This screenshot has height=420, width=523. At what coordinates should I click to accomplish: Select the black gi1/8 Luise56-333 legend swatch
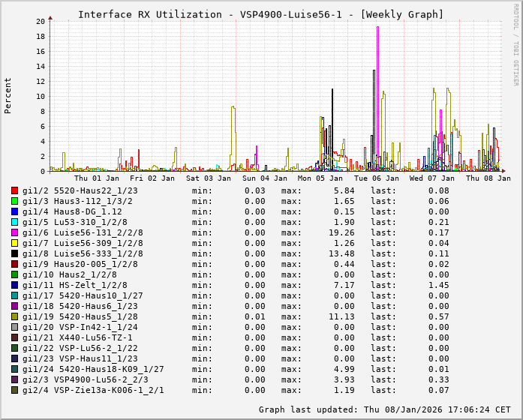[15, 253]
